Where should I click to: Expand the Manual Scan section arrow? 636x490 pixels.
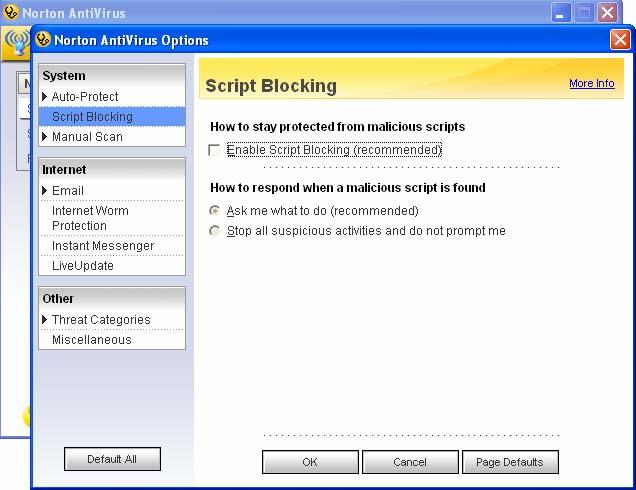45,137
